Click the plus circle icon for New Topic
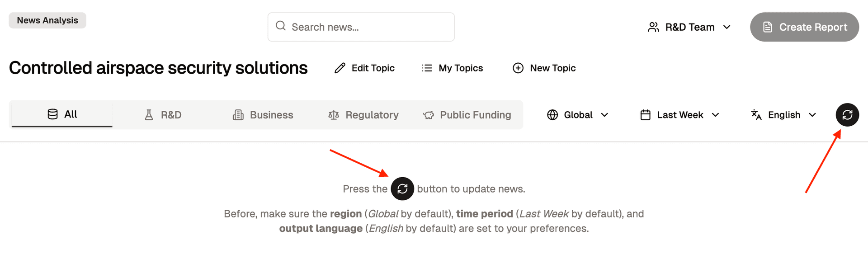This screenshot has width=868, height=264. 518,68
